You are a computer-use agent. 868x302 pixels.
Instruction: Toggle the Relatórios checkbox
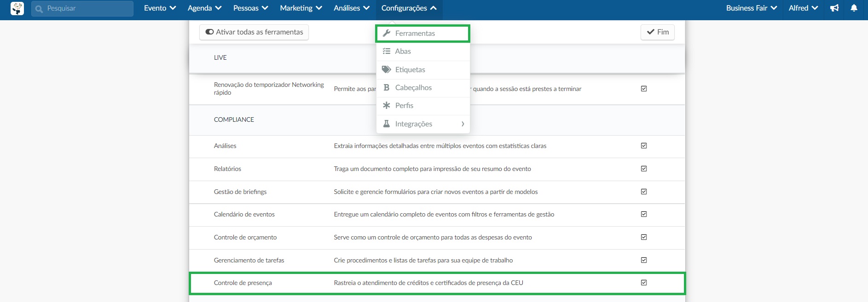coord(644,169)
